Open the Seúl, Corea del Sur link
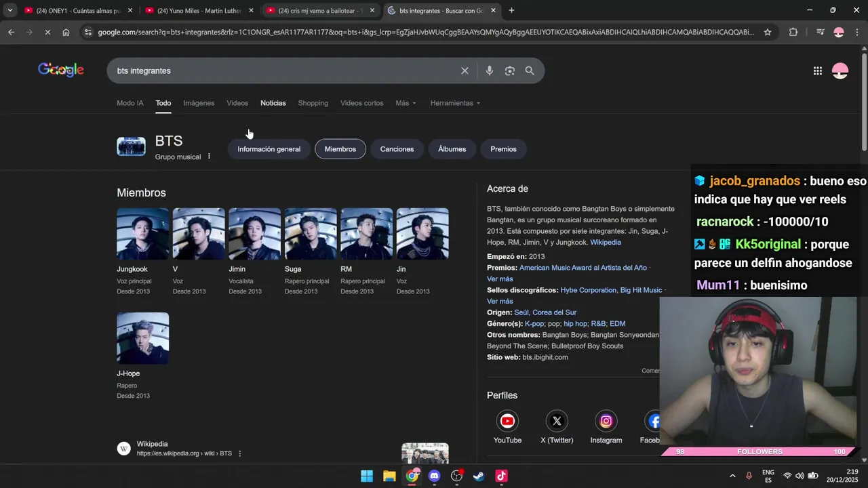The image size is (868, 488). [545, 312]
